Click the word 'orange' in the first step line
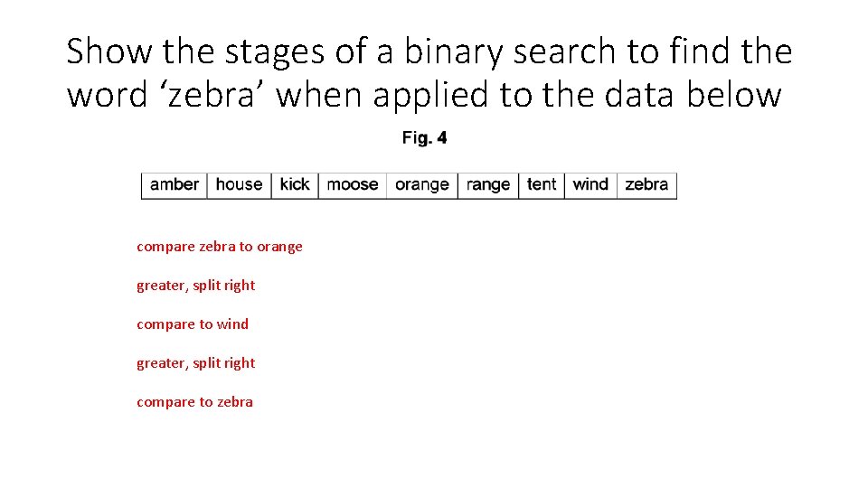 [279, 247]
